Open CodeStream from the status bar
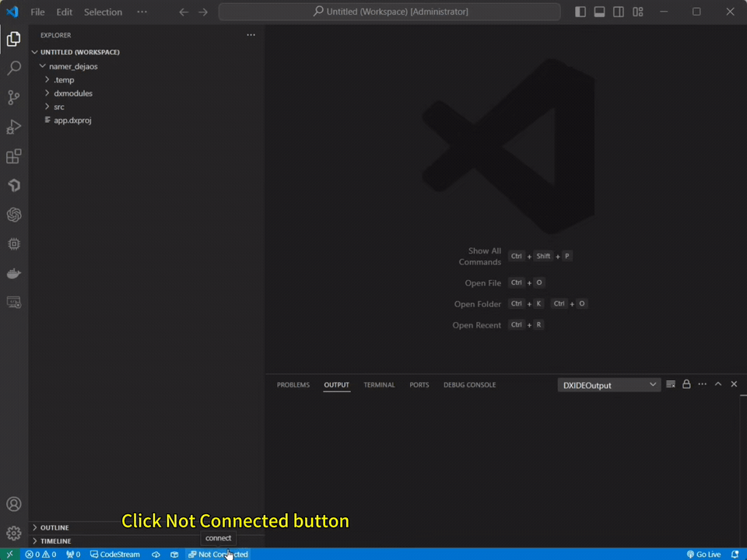Image resolution: width=747 pixels, height=560 pixels. click(115, 555)
